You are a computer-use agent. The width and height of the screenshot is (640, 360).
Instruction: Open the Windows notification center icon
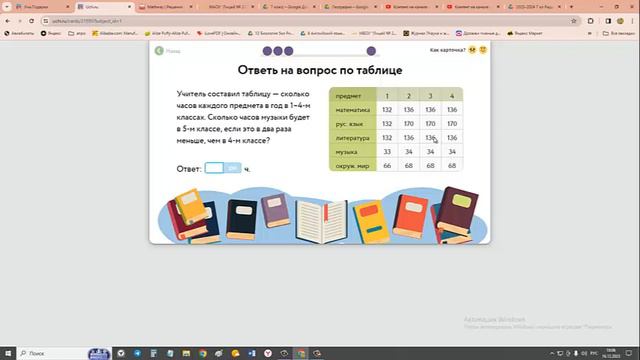point(629,353)
